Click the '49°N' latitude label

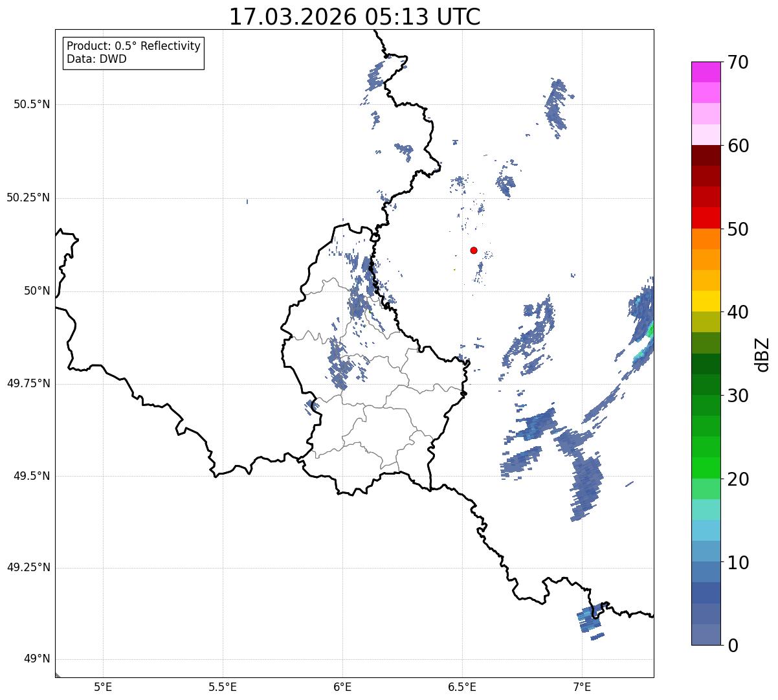pos(37,659)
